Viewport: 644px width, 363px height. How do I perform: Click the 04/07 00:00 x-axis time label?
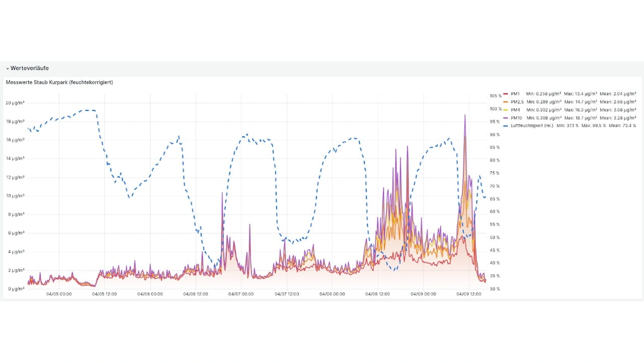coord(240,294)
